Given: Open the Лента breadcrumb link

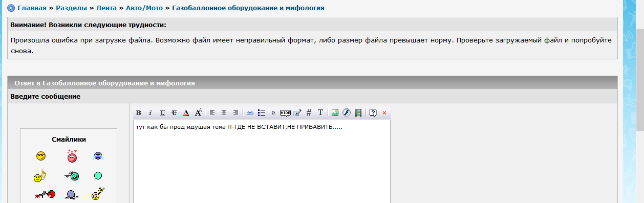Looking at the screenshot, I should pyautogui.click(x=107, y=8).
